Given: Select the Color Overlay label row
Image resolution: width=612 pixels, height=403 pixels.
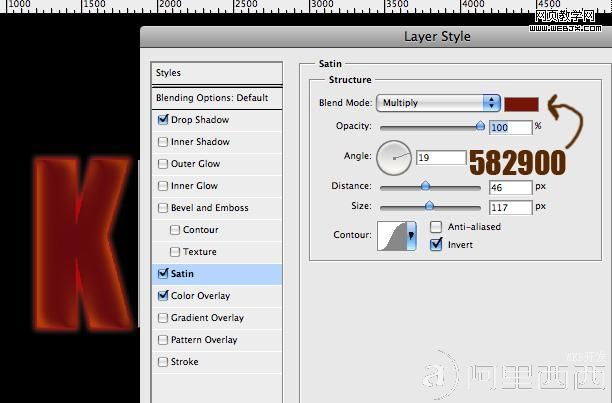Looking at the screenshot, I should point(217,296).
